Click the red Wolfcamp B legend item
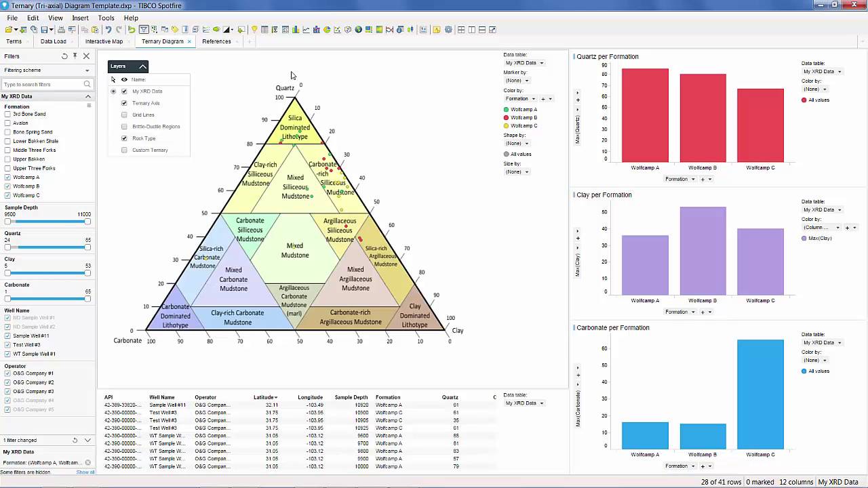The image size is (868, 488). [x=520, y=117]
